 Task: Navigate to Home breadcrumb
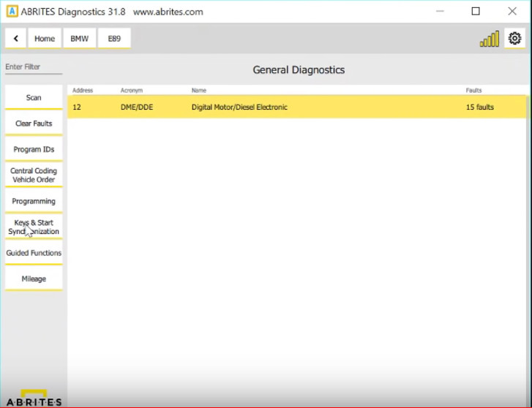45,38
